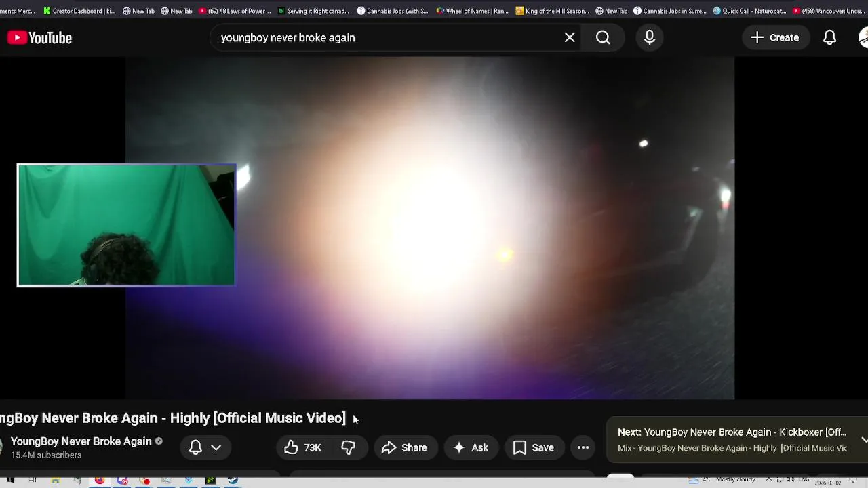Open the Wheel of Names bookmark

(x=472, y=11)
